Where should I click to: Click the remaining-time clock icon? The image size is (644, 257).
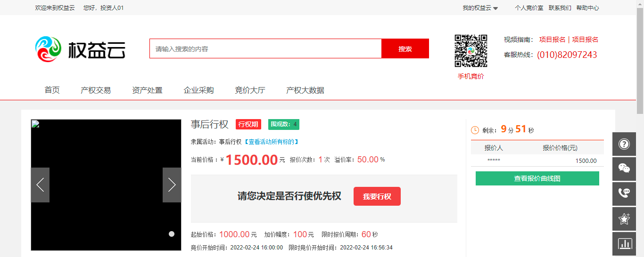pyautogui.click(x=475, y=130)
